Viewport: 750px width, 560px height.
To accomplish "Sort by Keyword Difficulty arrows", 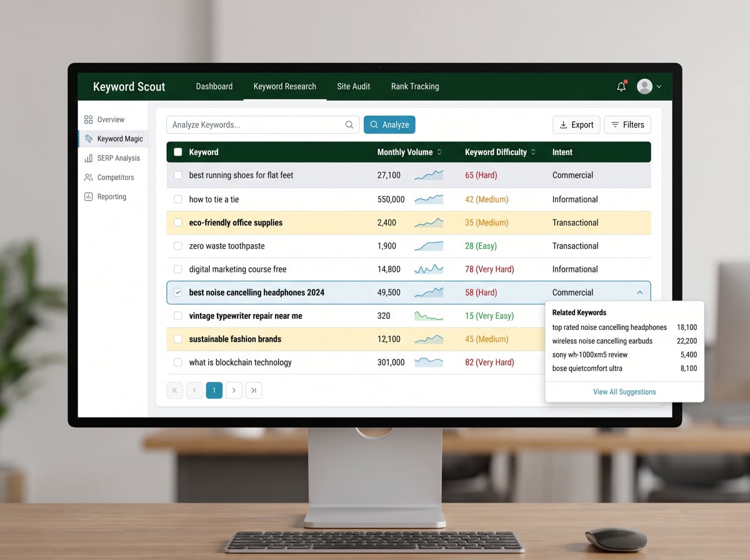I will [x=533, y=152].
